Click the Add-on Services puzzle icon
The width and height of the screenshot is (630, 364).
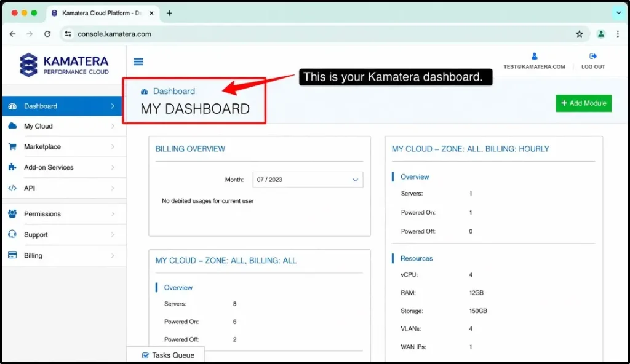[12, 167]
